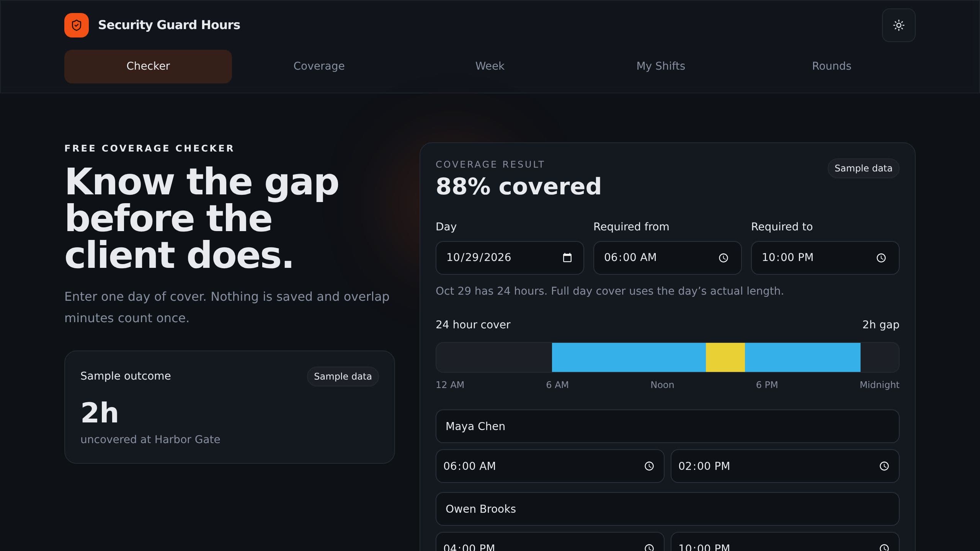
Task: Click the first blue coverage segment after 6 AM
Action: point(629,357)
